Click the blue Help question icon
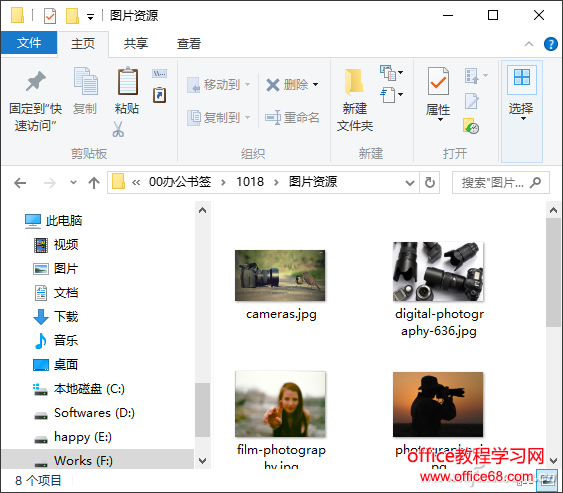 tap(550, 44)
